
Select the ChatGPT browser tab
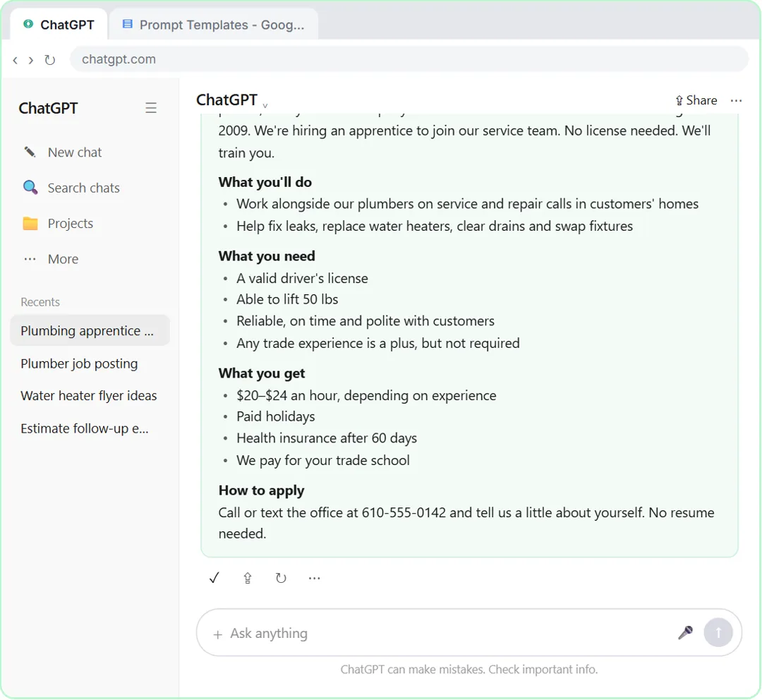59,25
